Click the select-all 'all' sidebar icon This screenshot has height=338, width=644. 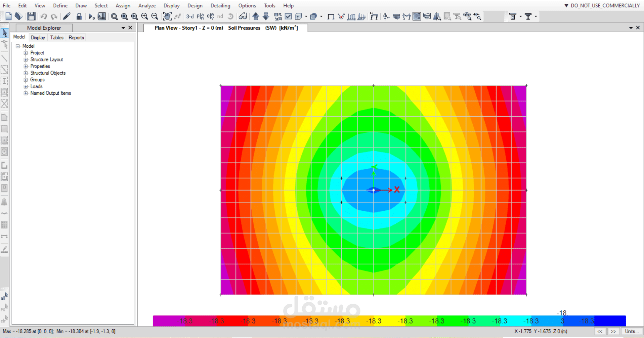coord(4,296)
